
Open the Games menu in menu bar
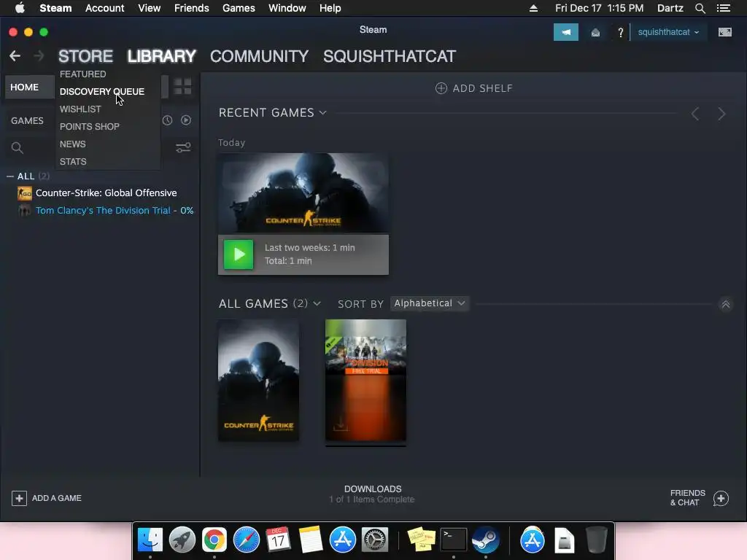239,8
